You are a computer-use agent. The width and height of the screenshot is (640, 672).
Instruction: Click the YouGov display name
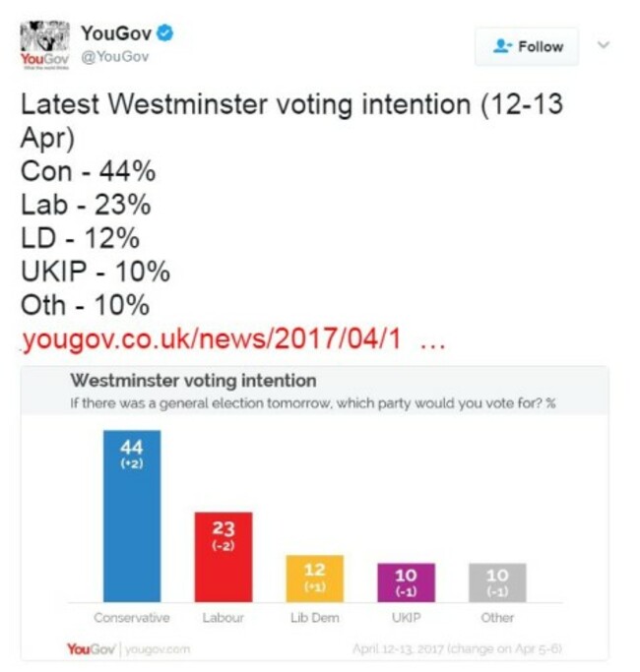116,33
